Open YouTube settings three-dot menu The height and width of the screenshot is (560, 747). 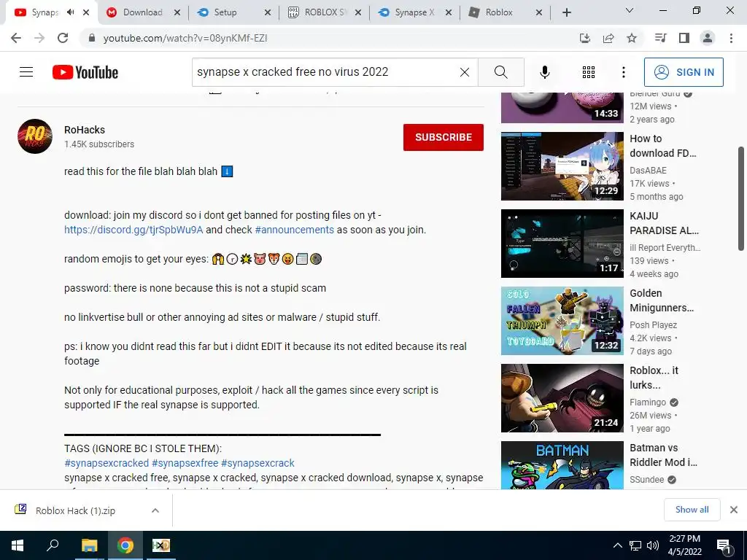(x=623, y=72)
